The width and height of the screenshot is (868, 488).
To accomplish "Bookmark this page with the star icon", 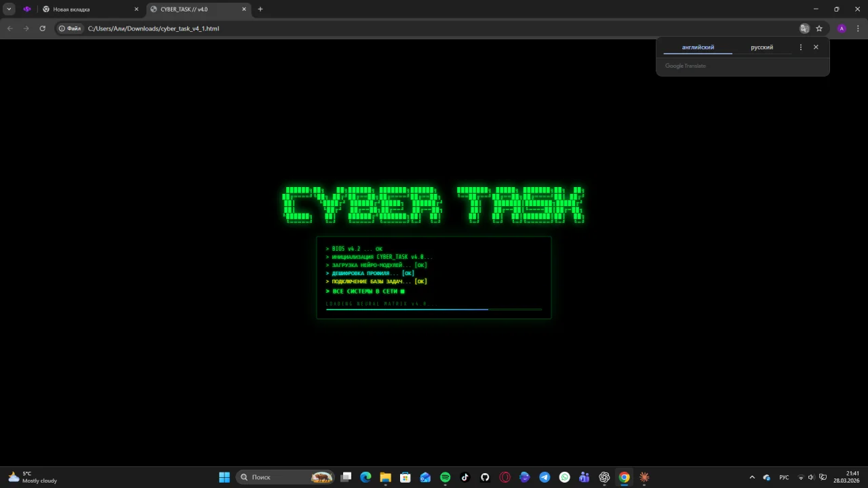I will coord(819,28).
